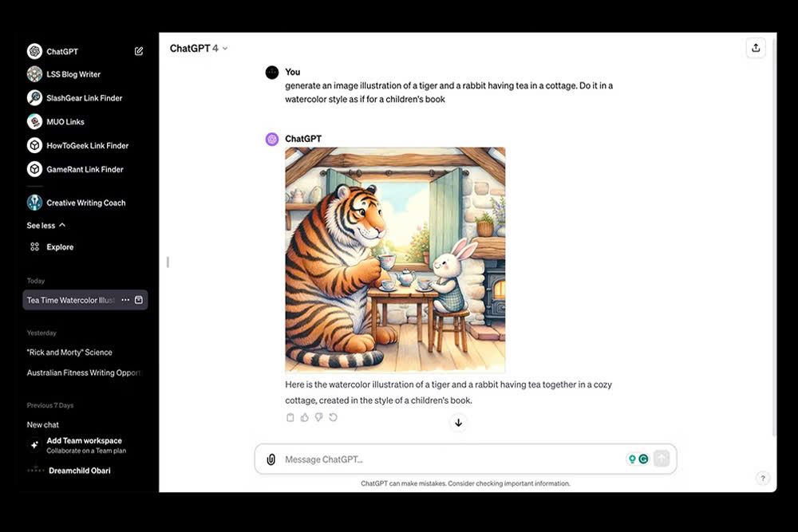Open the help question mark button
The width and height of the screenshot is (798, 532).
coord(762,478)
